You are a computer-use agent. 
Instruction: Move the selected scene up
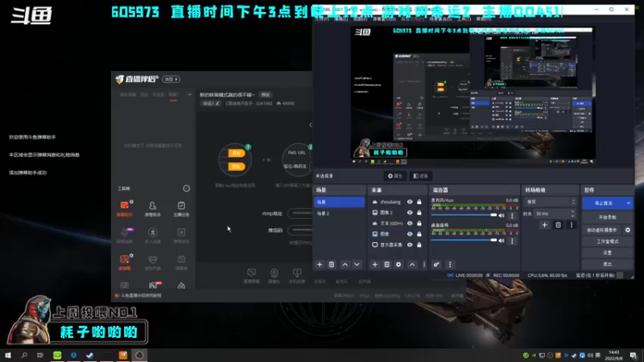tap(345, 265)
